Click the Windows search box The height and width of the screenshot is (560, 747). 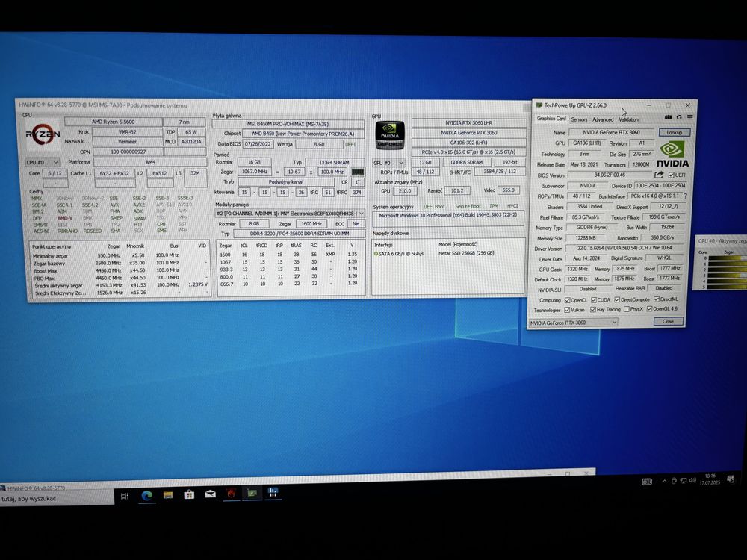(56, 499)
